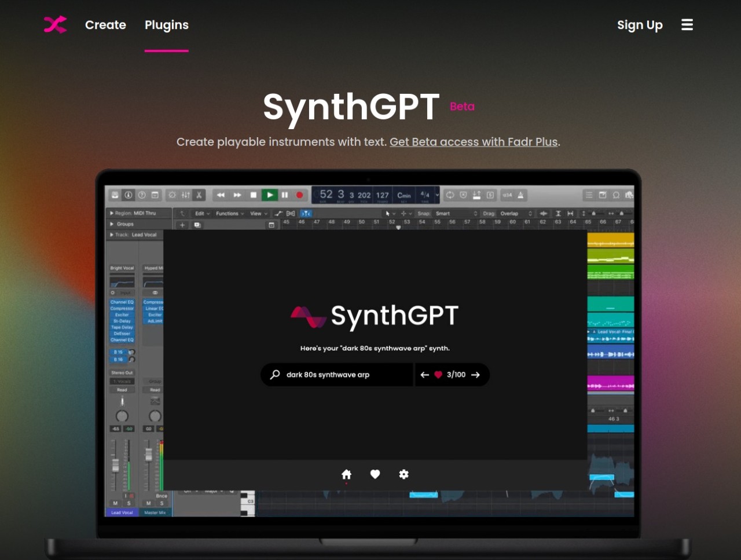Open the Functions menu in the DAW
741x560 pixels.
tap(229, 213)
